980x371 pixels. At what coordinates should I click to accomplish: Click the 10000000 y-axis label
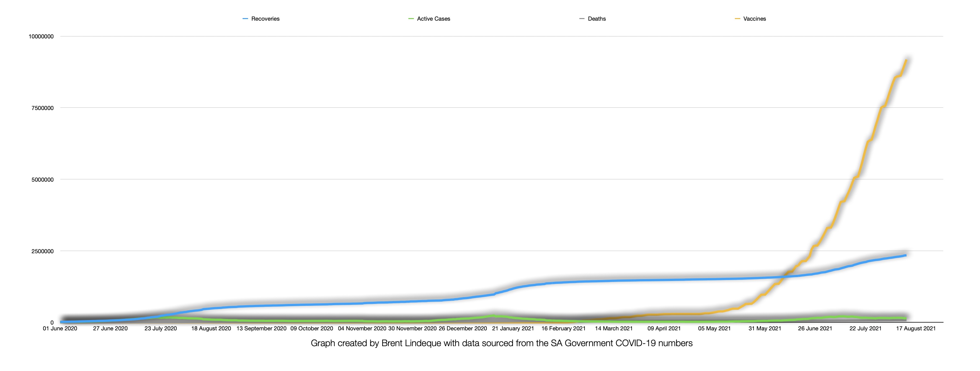(x=41, y=36)
